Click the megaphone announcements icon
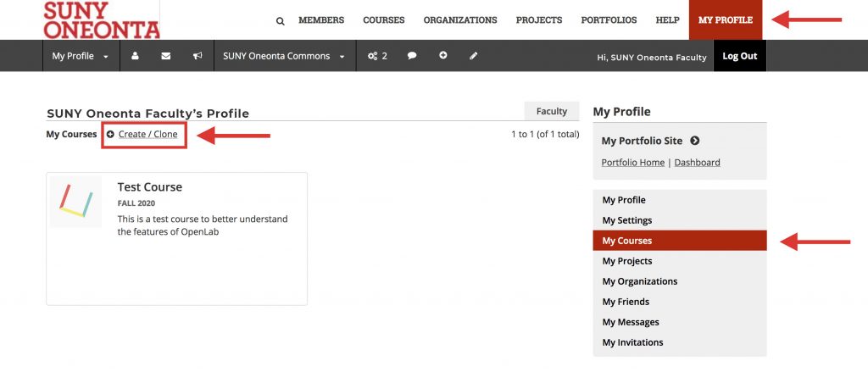Screen dimensions: 868x372 click(198, 56)
